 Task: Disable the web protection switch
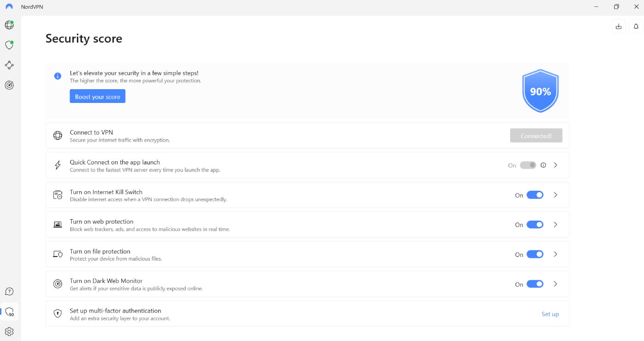(x=535, y=224)
